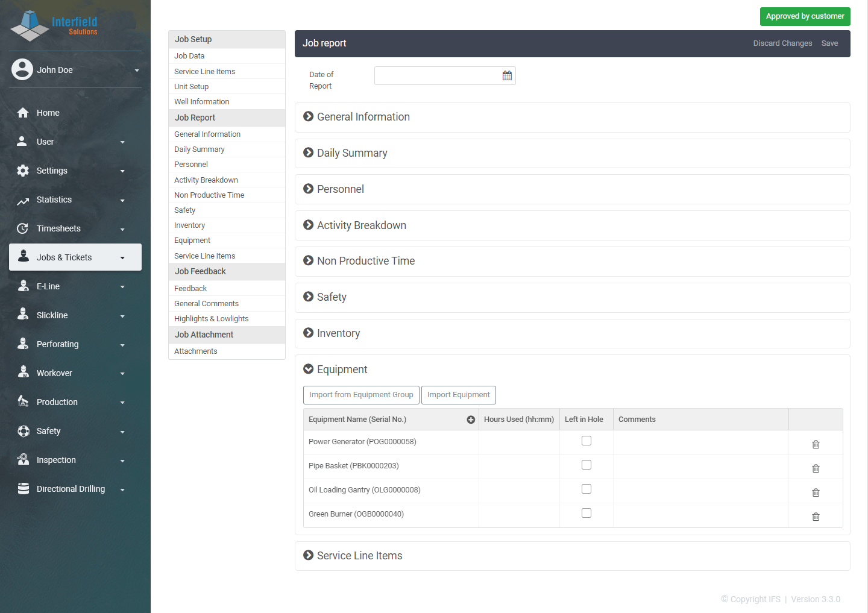Click the 'Job report' panel title
The height and width of the screenshot is (613, 868).
[x=324, y=43]
